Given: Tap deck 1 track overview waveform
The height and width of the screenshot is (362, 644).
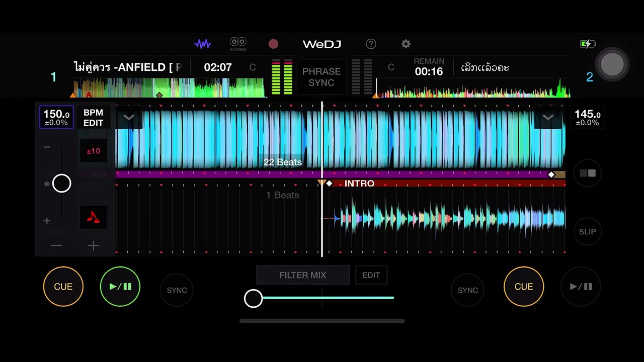Looking at the screenshot, I should pyautogui.click(x=169, y=87).
